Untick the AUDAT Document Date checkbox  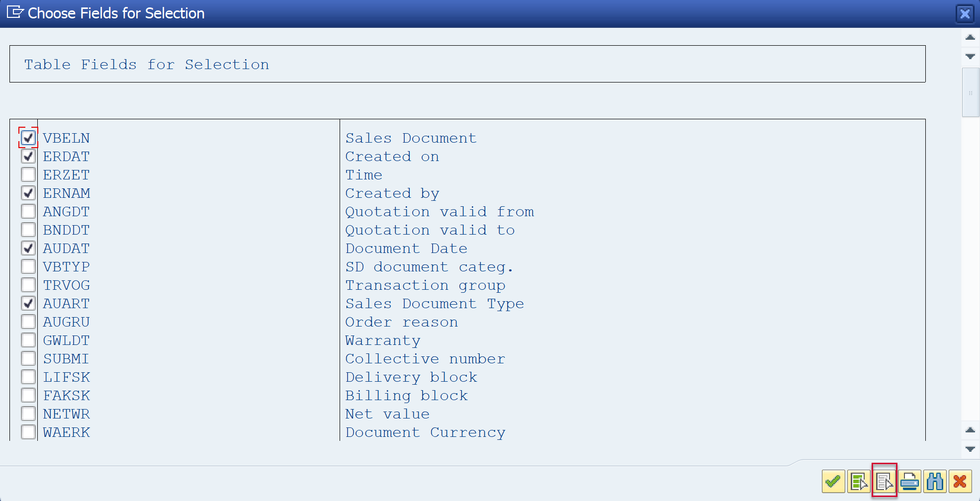pos(28,248)
